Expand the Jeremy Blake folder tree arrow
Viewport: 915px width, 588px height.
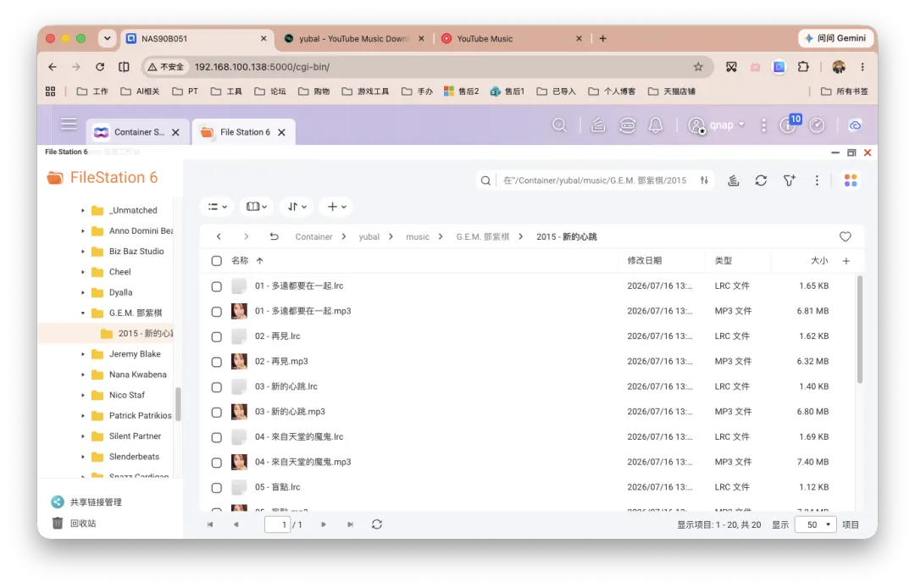coord(83,354)
